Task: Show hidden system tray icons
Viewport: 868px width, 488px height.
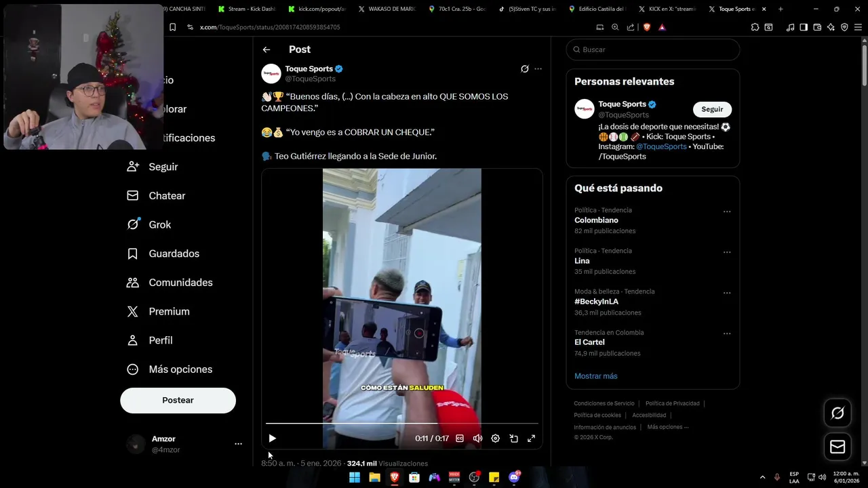Action: 762,477
